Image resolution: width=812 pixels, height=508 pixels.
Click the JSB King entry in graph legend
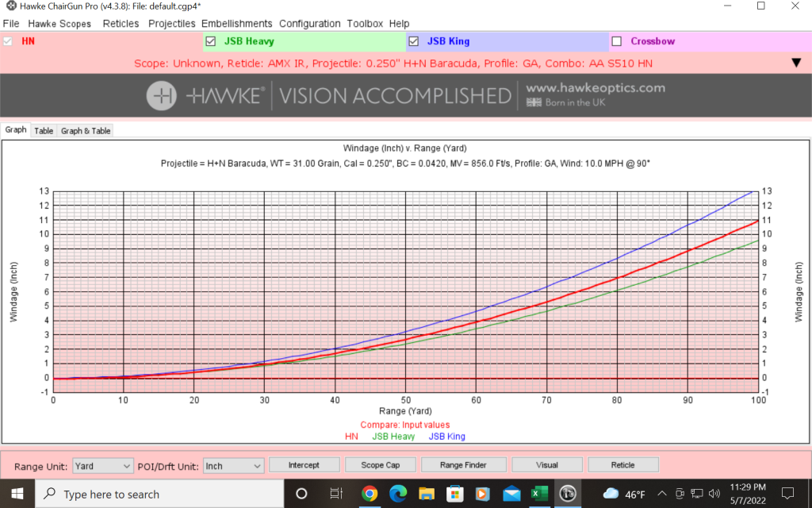447,437
